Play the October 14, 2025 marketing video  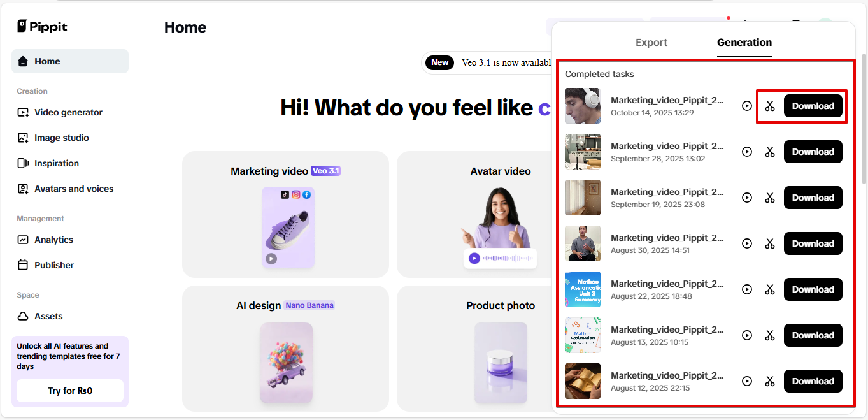[747, 106]
